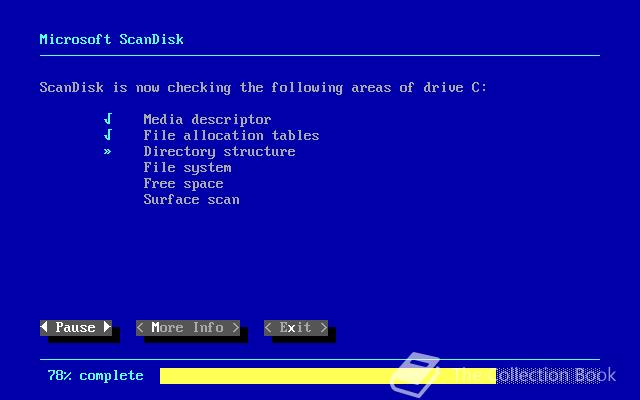Click the "Microsoft ScanDisk" title
The width and height of the screenshot is (640, 400).
112,39
